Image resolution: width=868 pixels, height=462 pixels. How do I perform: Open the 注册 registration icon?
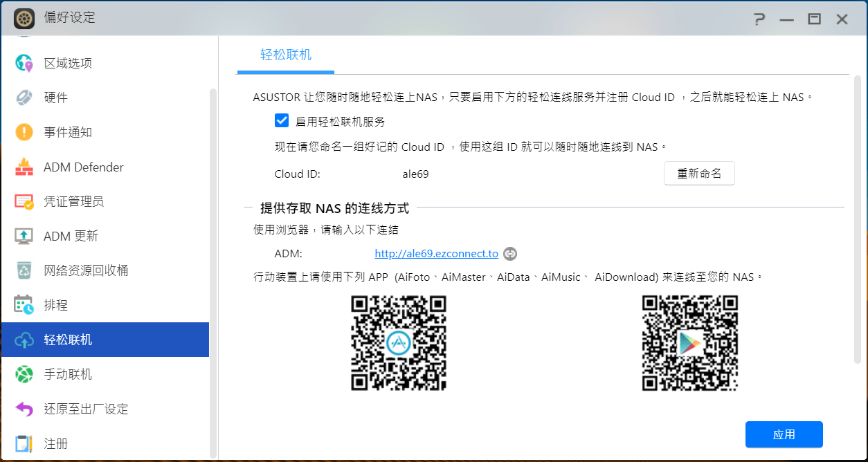tap(23, 443)
